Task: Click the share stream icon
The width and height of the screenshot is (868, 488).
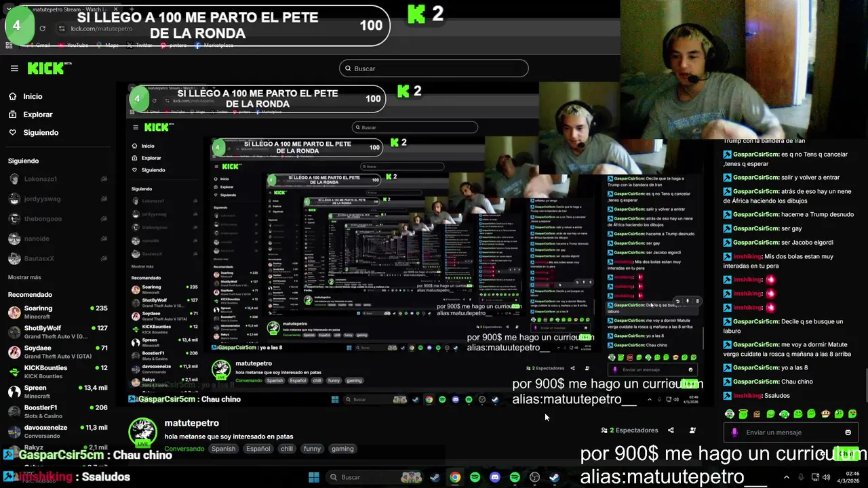Action: coord(671,430)
